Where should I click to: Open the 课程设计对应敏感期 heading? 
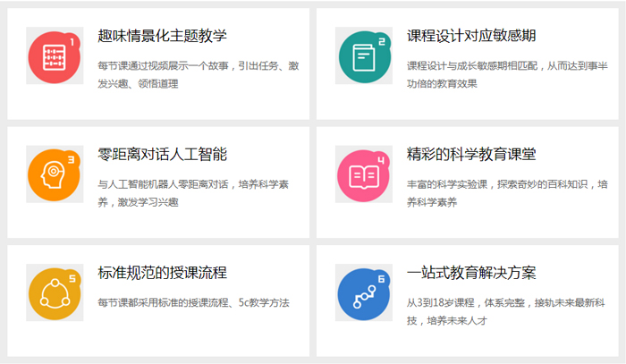[471, 36]
